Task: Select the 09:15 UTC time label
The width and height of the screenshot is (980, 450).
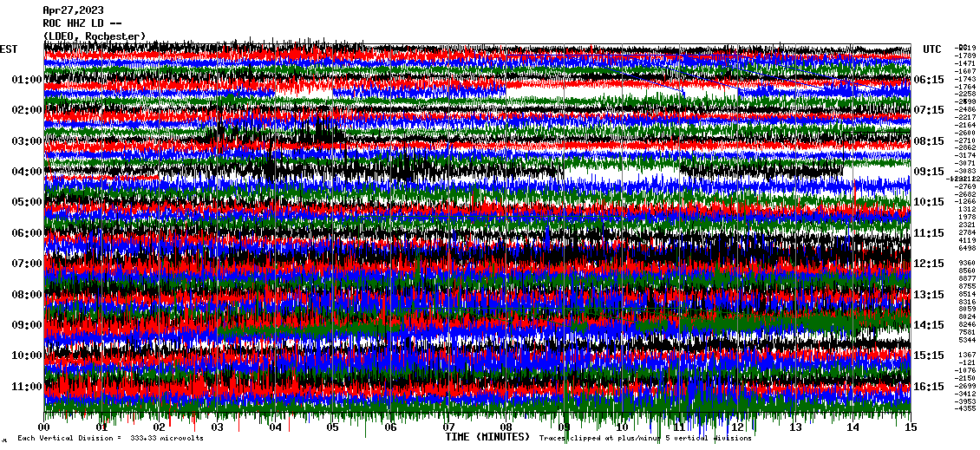Action: (929, 172)
